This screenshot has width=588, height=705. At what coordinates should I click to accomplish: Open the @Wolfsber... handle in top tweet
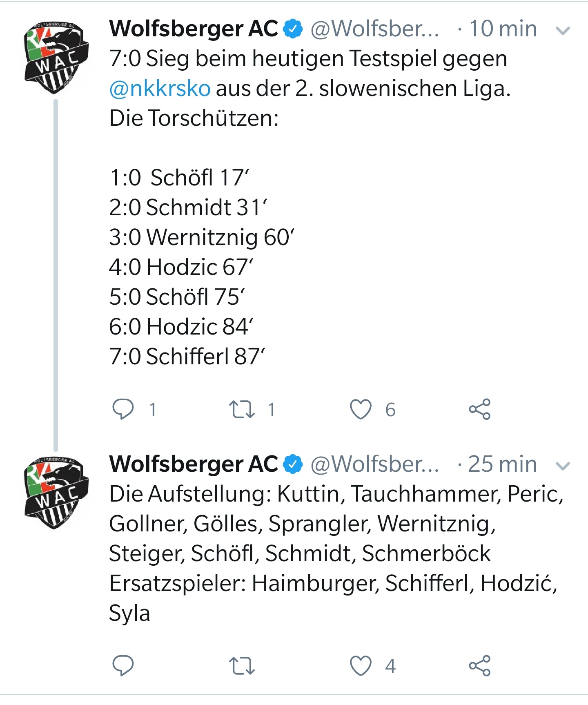click(375, 29)
